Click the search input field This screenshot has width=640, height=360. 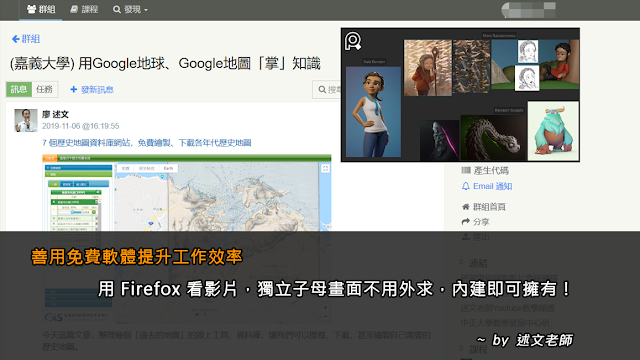[327, 89]
